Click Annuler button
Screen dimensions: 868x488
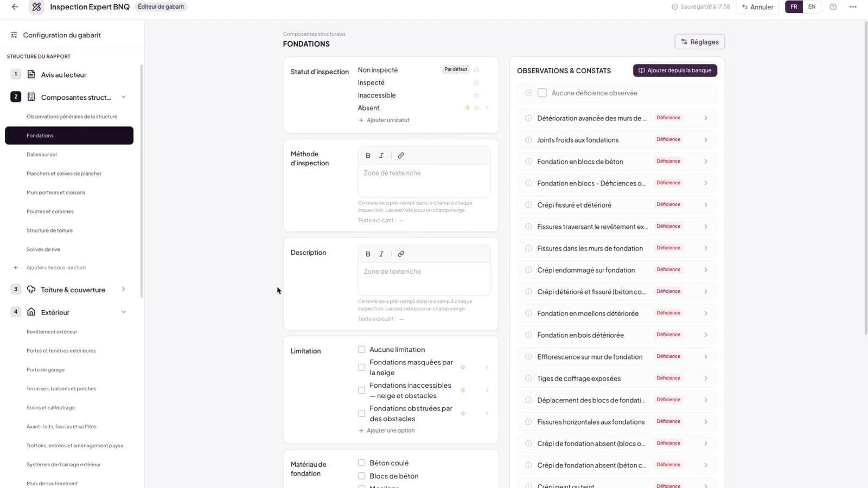[x=757, y=7]
